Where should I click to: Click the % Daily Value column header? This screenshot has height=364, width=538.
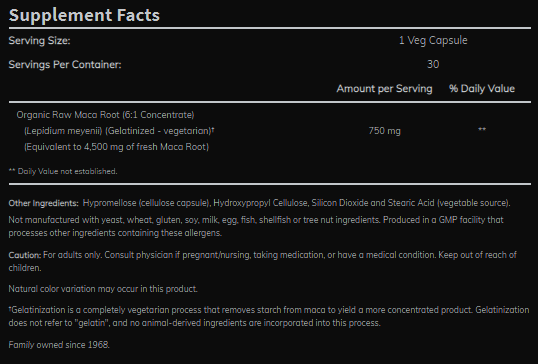tap(482, 89)
